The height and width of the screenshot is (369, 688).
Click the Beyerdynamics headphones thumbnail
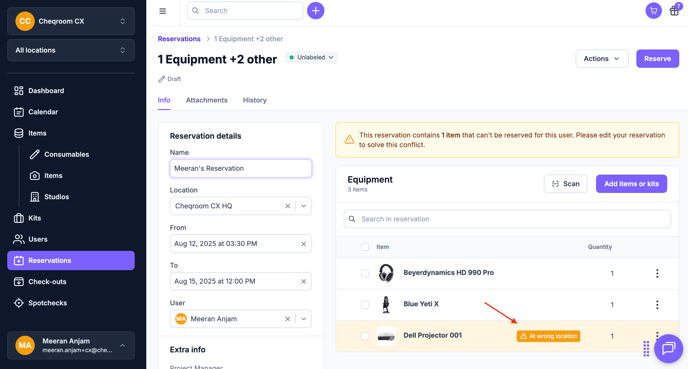point(386,273)
